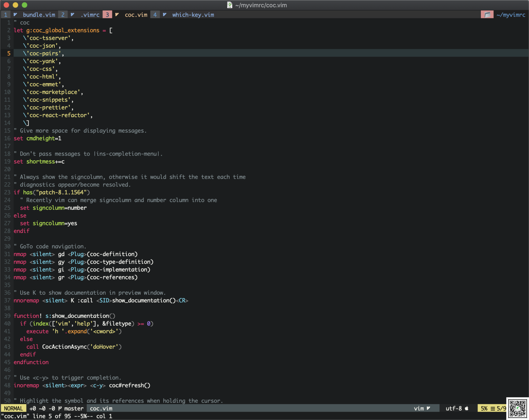The height and width of the screenshot is (420, 529).
Task: Click the set shortmess+=c line
Action: [39, 161]
